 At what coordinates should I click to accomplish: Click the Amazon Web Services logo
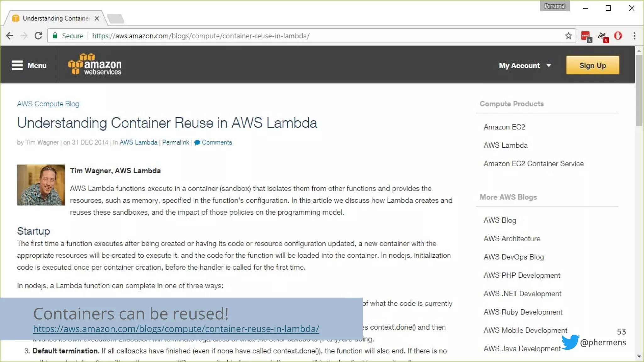click(95, 64)
